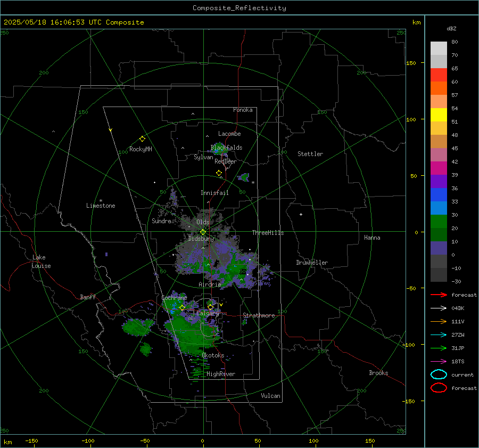Click the yellow diamond marker near RockyMH
Screen dimensions: 479x448
[142, 139]
